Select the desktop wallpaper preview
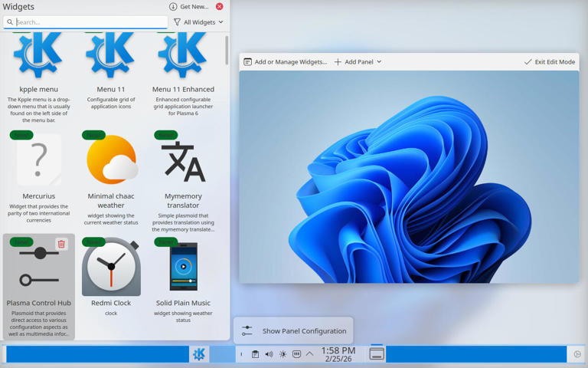 pyautogui.click(x=409, y=177)
